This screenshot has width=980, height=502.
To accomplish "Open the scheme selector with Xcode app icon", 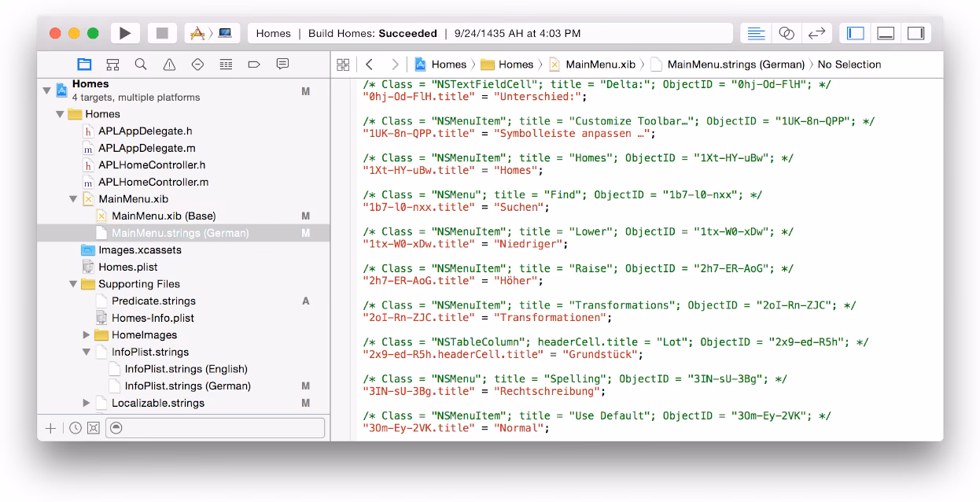I will click(197, 33).
